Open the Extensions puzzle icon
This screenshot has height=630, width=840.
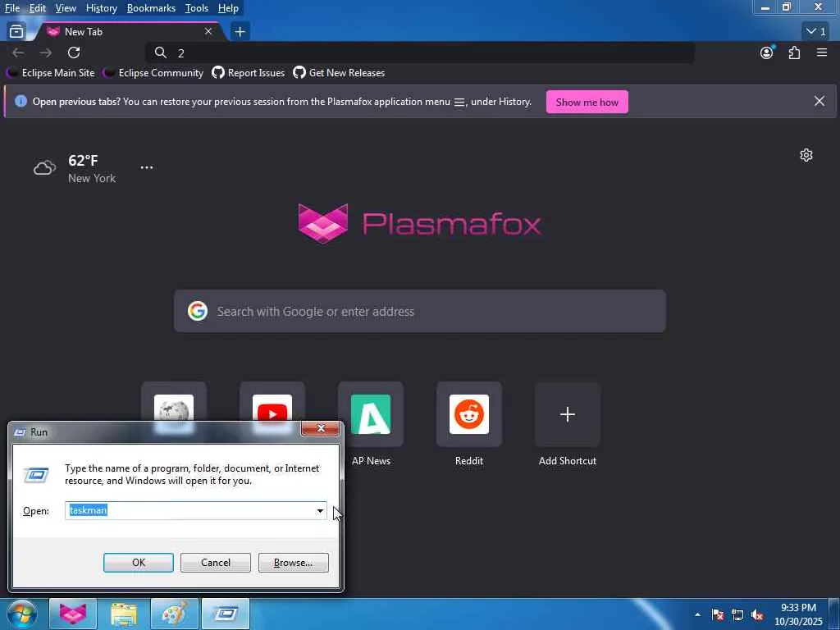click(794, 52)
